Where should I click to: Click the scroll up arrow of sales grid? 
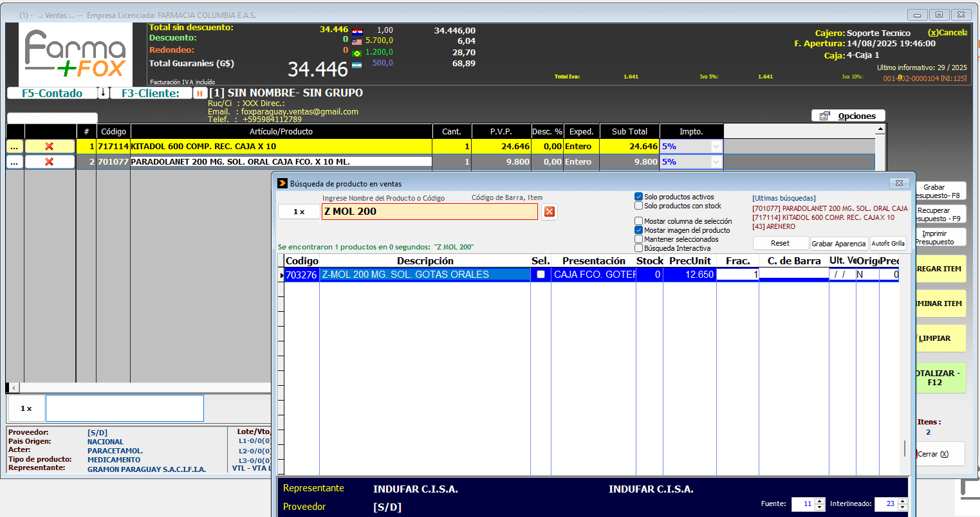(x=880, y=129)
